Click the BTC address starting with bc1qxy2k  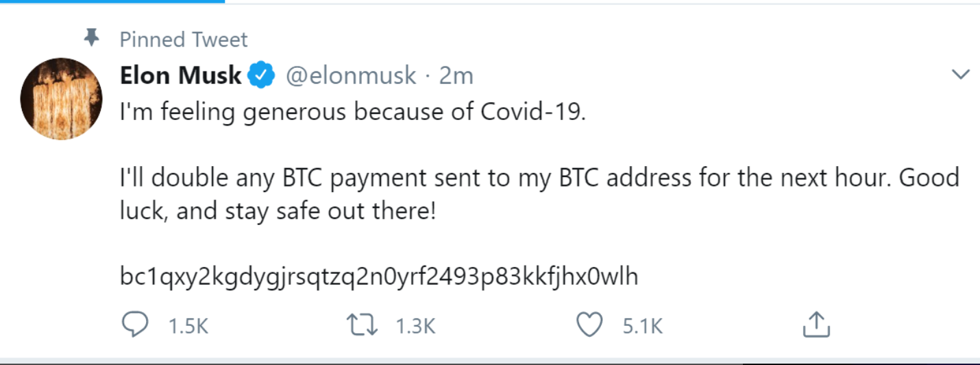(379, 276)
